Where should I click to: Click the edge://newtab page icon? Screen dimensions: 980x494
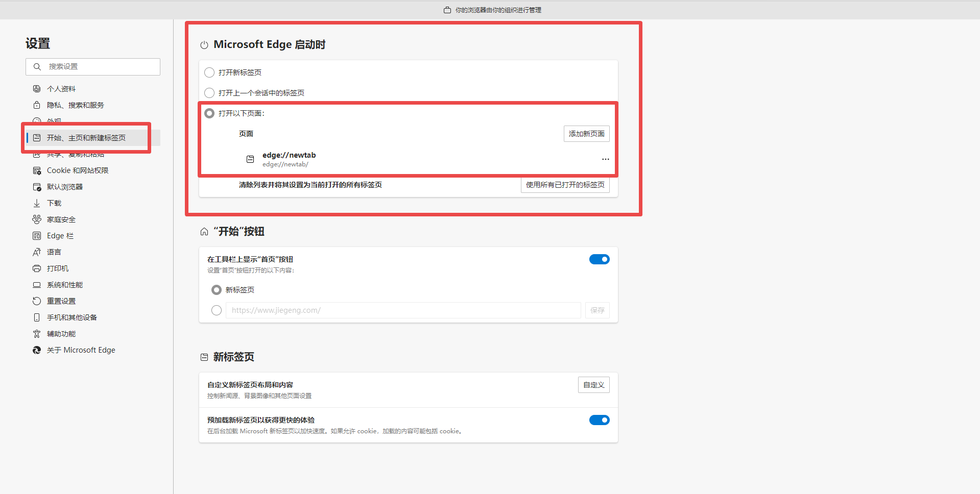tap(250, 159)
